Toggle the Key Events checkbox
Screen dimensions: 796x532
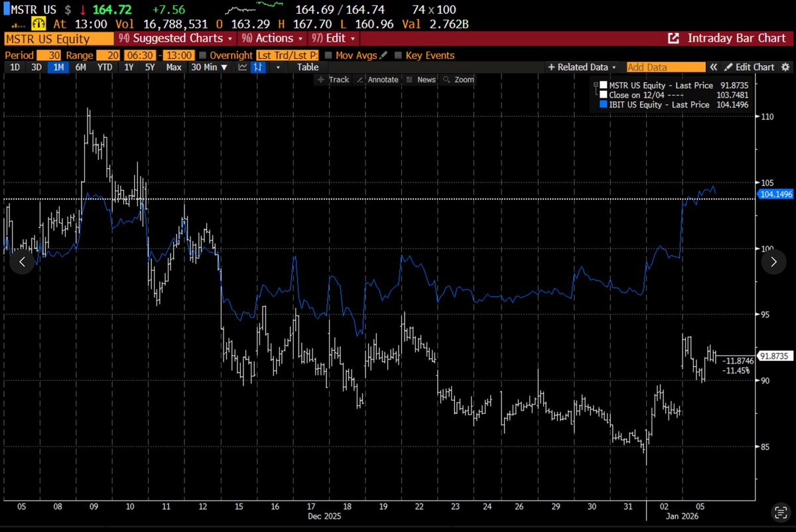pos(398,56)
